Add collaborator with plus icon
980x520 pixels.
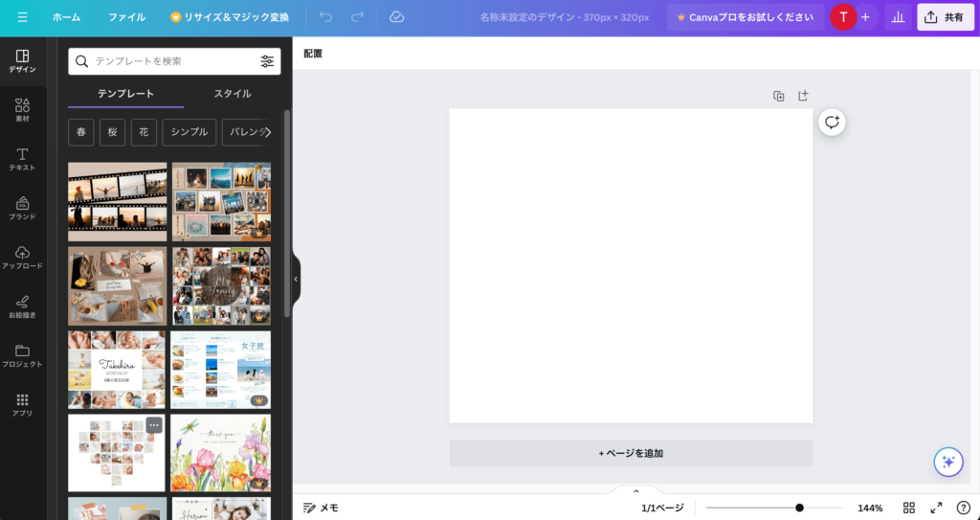tap(865, 17)
